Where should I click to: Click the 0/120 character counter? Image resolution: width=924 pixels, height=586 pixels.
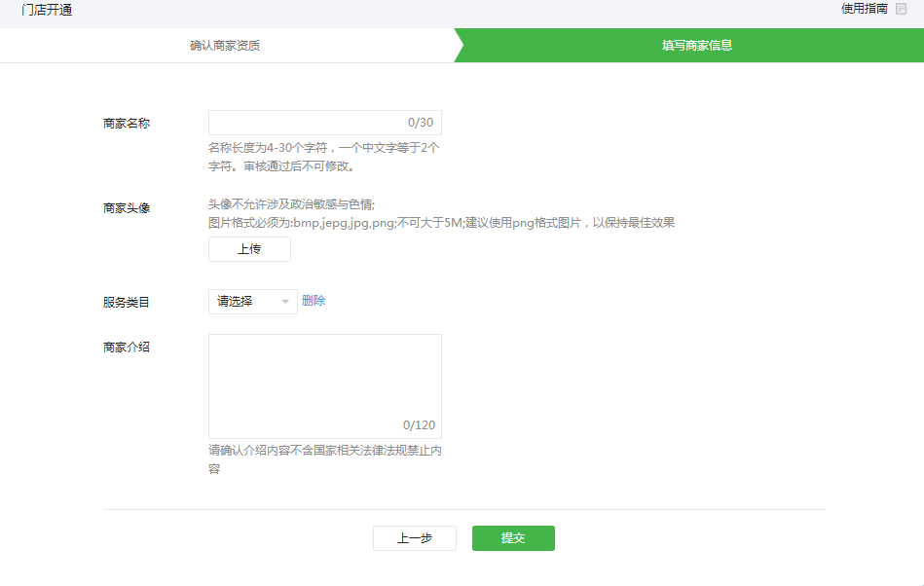(419, 425)
